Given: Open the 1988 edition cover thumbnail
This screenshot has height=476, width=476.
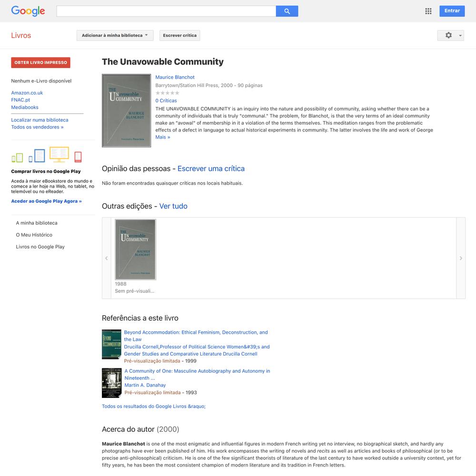Looking at the screenshot, I should [135, 249].
